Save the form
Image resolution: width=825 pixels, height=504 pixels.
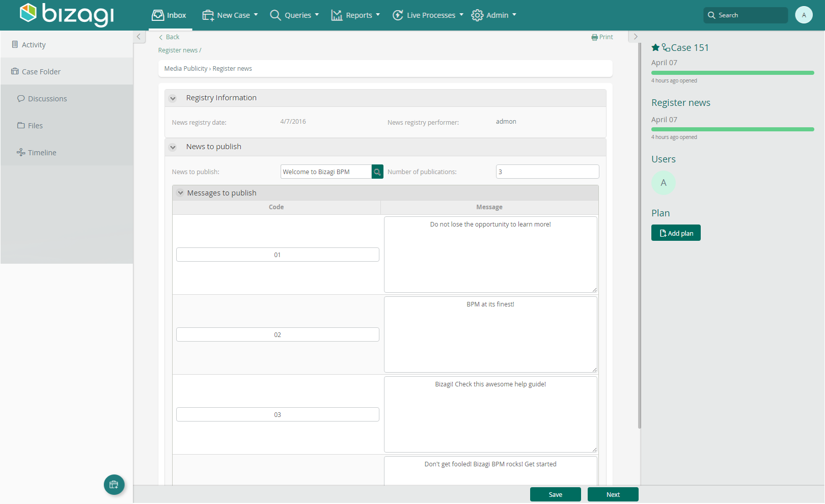click(556, 494)
